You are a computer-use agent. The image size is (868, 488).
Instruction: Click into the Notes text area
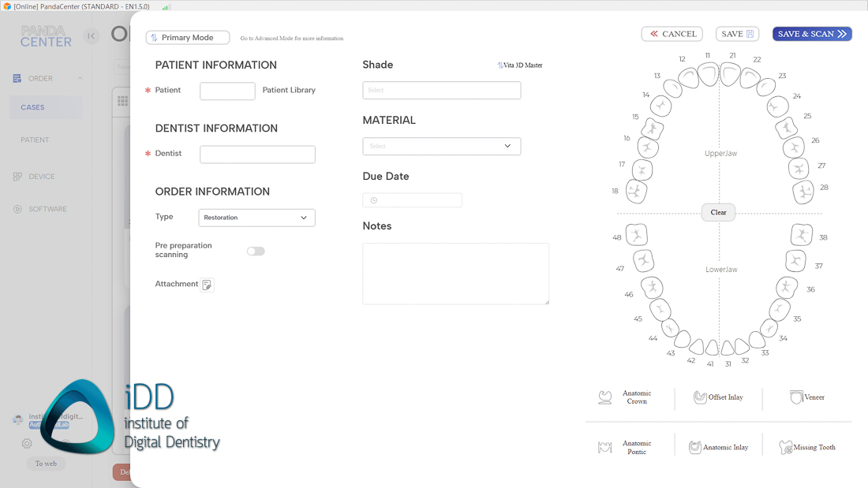click(x=455, y=273)
